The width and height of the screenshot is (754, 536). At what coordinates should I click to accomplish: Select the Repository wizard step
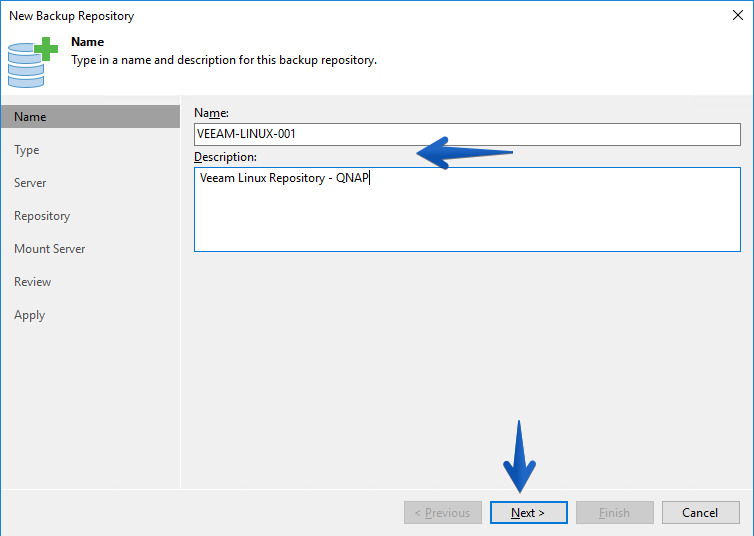click(42, 216)
